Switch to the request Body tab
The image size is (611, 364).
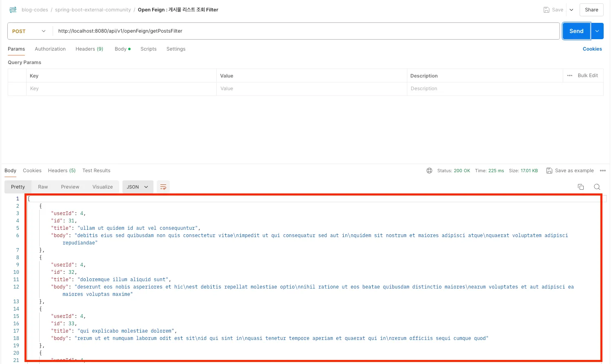(x=122, y=49)
